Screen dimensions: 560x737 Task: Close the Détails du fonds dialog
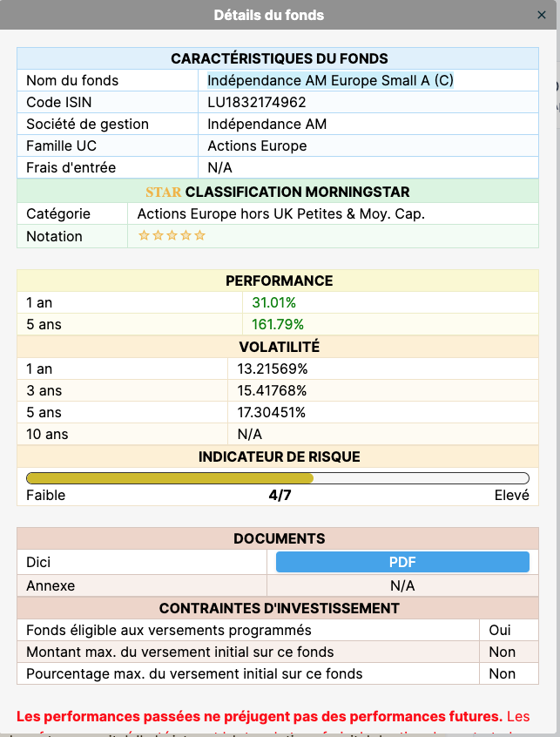(x=541, y=15)
